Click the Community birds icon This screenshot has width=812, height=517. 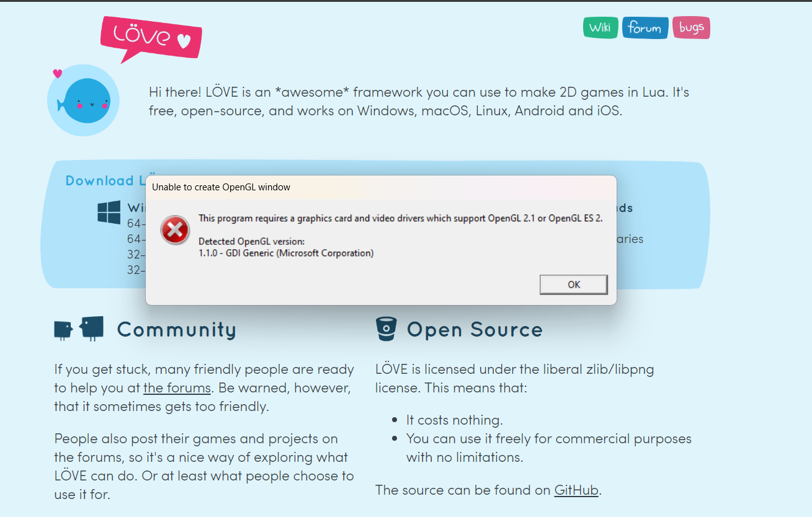79,329
